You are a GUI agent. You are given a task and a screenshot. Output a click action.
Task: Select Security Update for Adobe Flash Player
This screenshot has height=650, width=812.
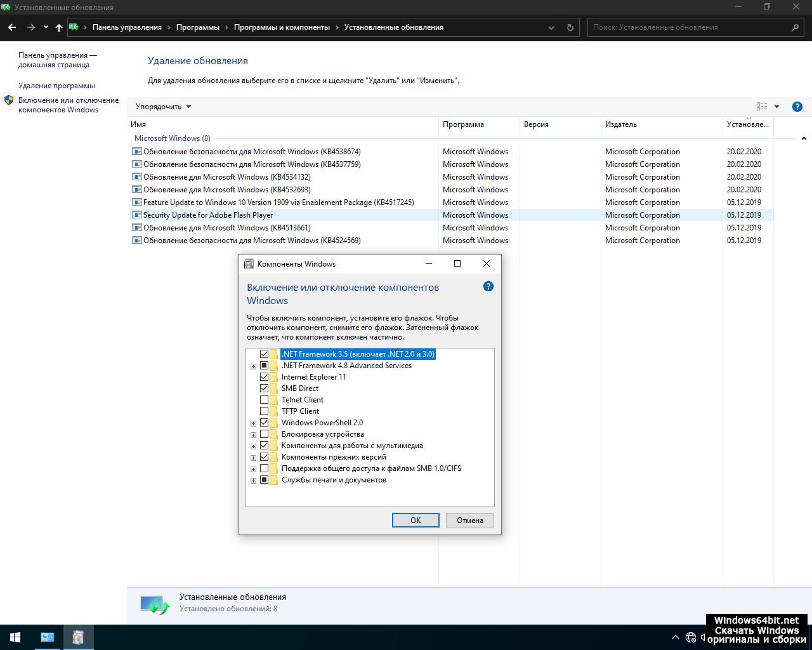208,215
